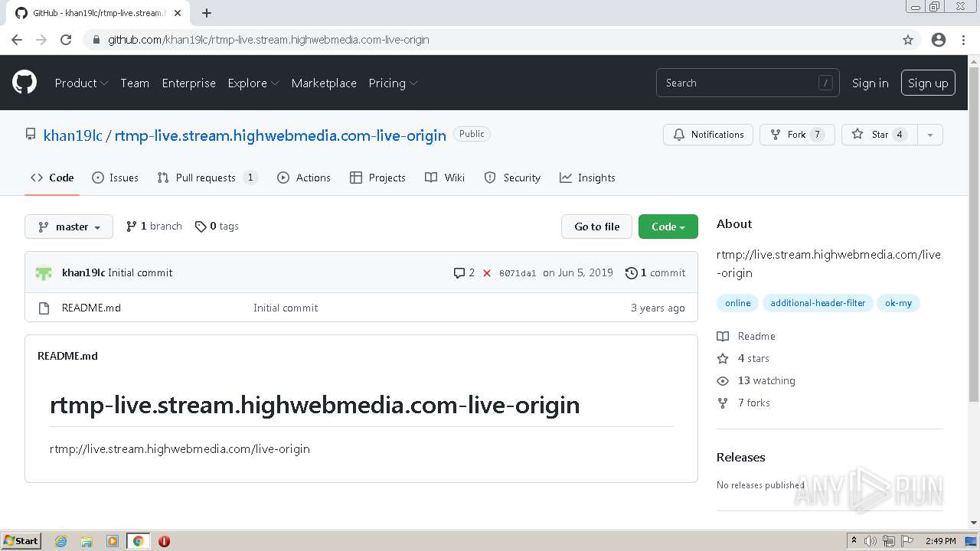Open the Wiki tab
980x551 pixels.
(445, 178)
